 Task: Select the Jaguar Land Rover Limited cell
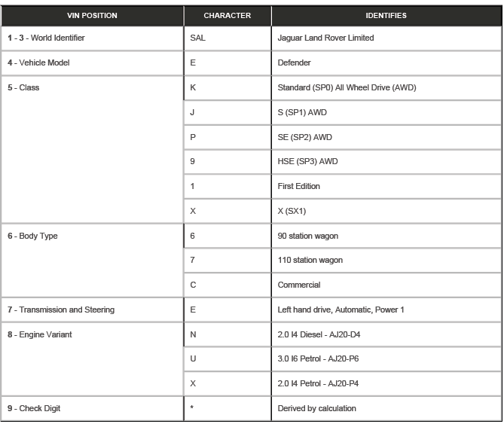click(325, 38)
